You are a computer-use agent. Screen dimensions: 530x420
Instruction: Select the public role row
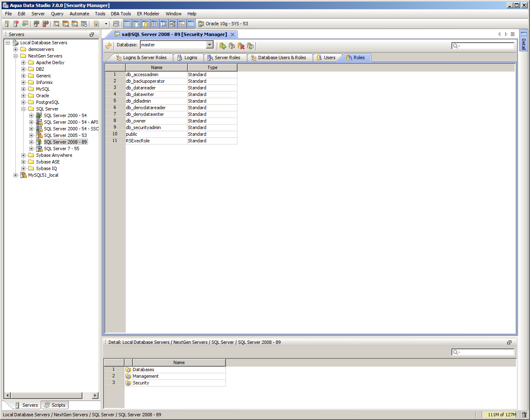[x=171, y=134]
